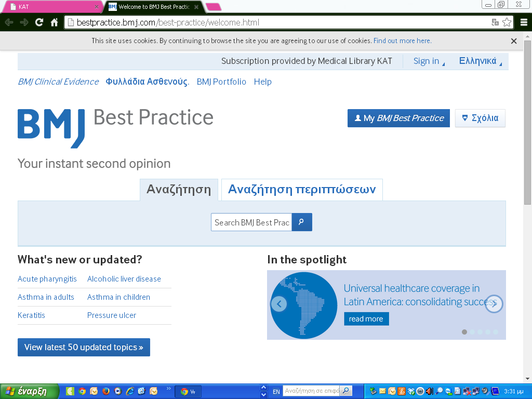Open the Acute pharyngitis topic
The width and height of the screenshot is (532, 399).
coord(47,279)
